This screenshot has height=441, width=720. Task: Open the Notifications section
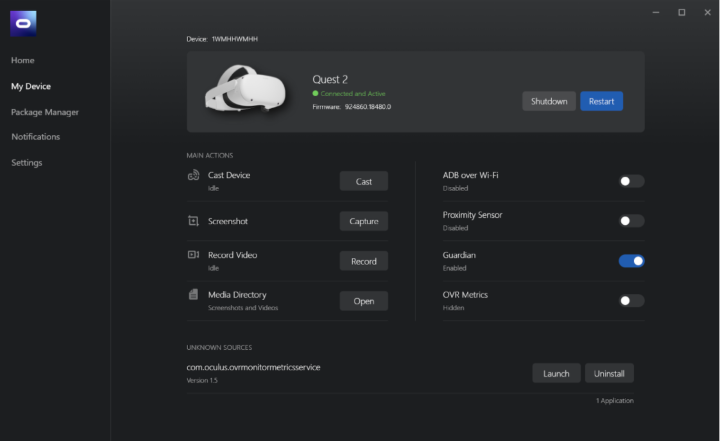point(36,137)
